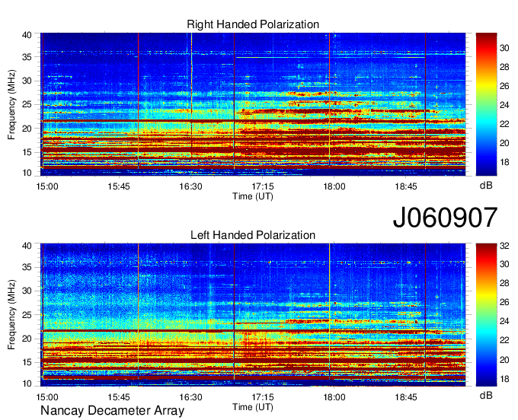
Task: Click the top plot Frequency (MHz) axis label
Action: click(11, 104)
